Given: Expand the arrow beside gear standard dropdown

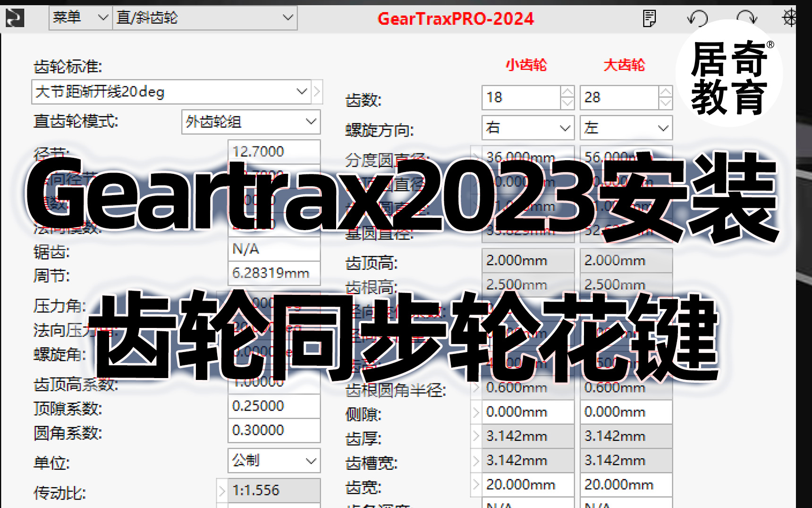Looking at the screenshot, I should (317, 91).
